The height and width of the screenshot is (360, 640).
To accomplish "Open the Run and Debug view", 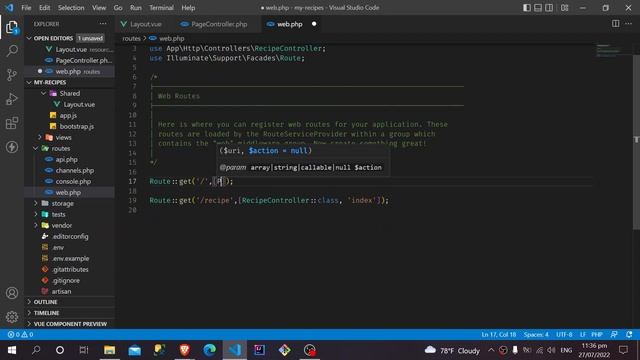I will click(x=12, y=99).
